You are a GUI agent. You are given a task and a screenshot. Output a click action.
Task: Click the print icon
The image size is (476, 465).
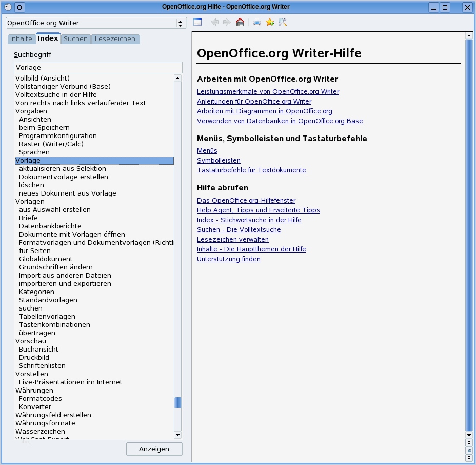(x=257, y=22)
